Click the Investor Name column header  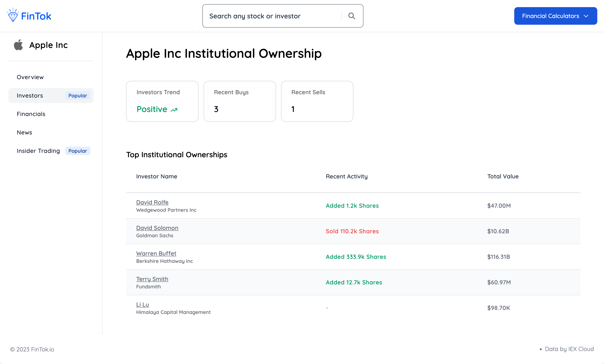[x=157, y=177]
